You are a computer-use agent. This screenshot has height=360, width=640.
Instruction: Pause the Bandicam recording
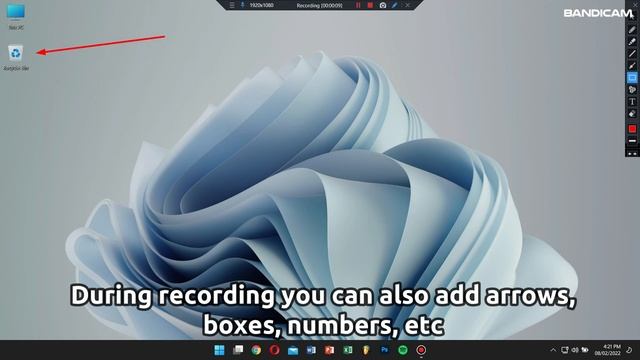358,5
